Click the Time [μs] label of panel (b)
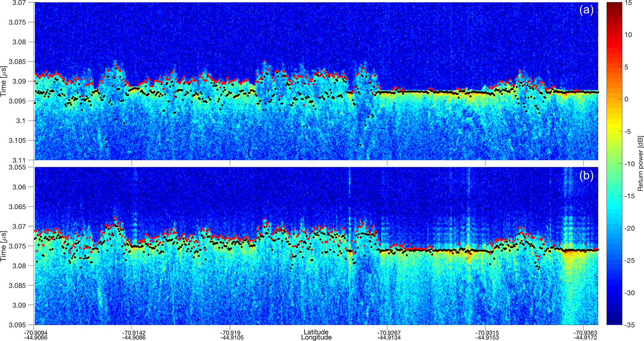 point(4,246)
